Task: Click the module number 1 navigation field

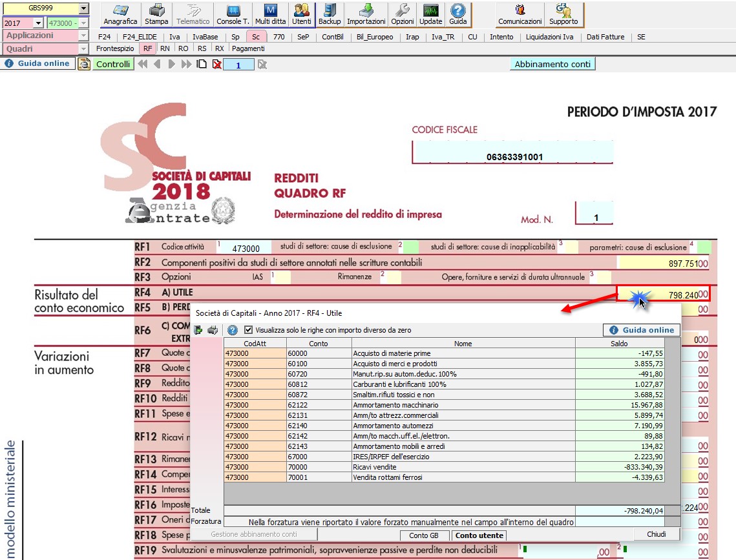Action: tap(238, 65)
